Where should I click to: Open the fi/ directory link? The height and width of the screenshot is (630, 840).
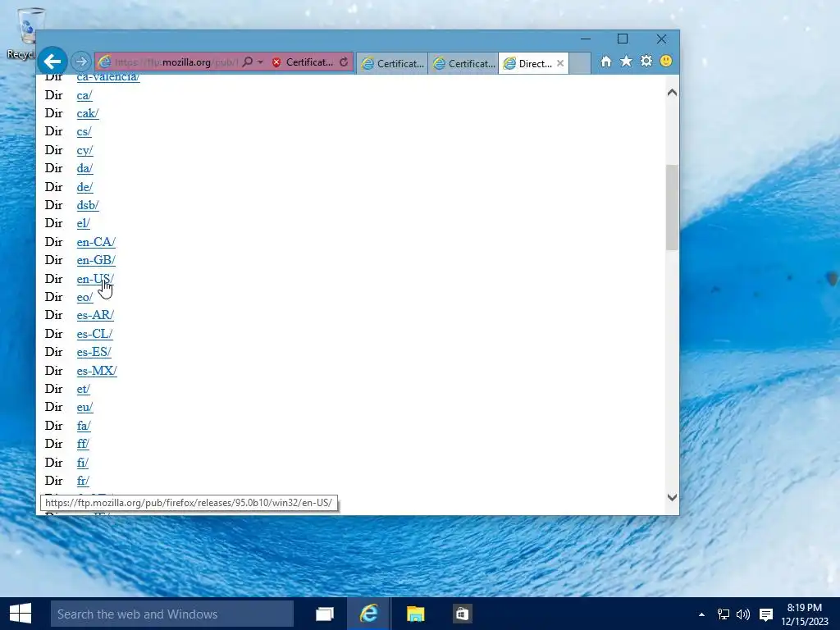tap(83, 463)
